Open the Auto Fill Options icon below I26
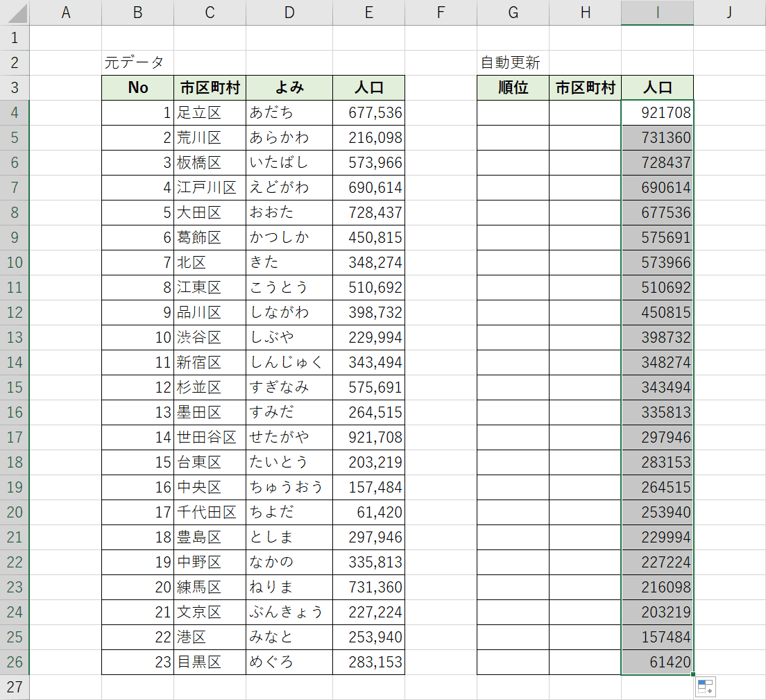 pos(706,687)
